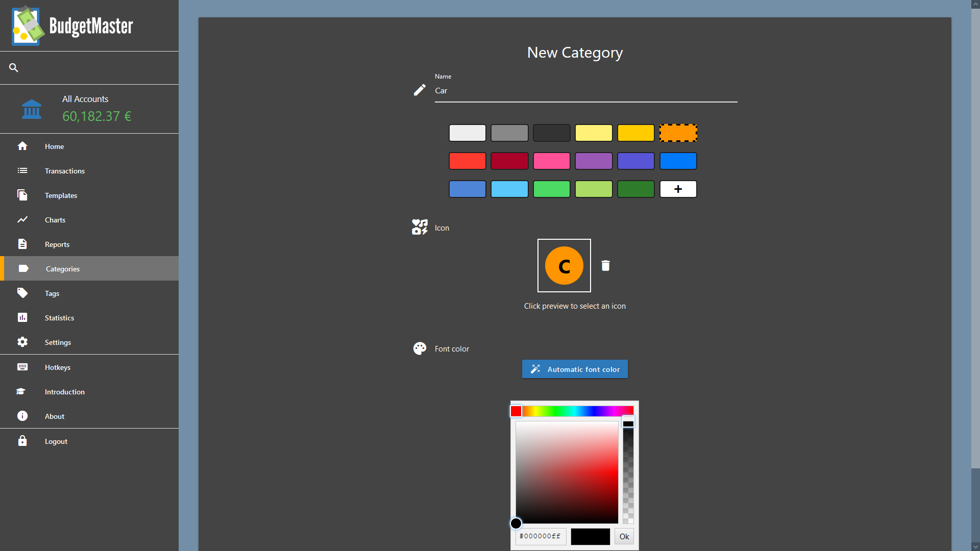Click the Statistics bar chart icon
This screenshot has width=980, height=551.
22,317
